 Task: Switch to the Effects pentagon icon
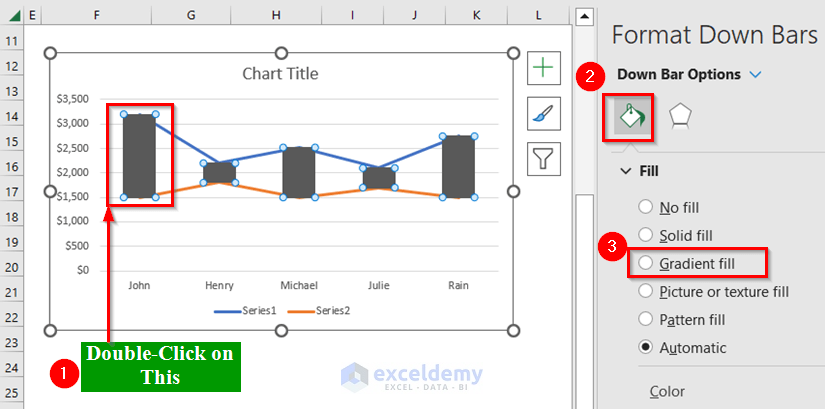[x=680, y=116]
